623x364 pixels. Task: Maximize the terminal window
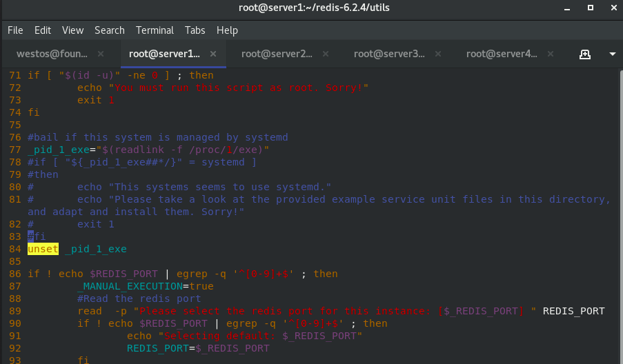click(x=591, y=8)
